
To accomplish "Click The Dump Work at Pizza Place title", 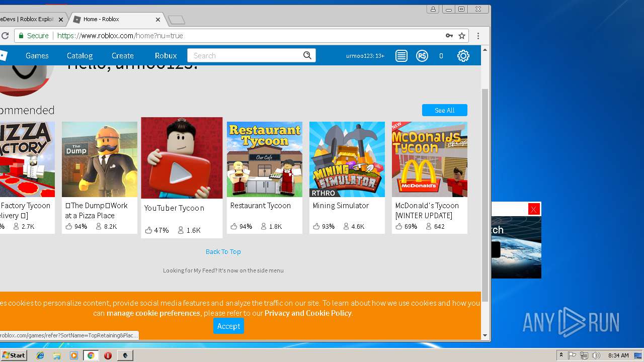I will point(96,210).
